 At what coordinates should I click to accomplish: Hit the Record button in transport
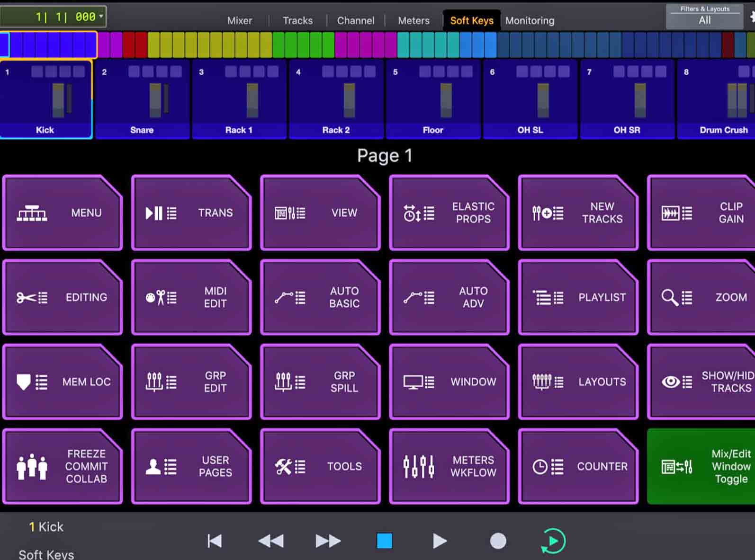pos(498,541)
